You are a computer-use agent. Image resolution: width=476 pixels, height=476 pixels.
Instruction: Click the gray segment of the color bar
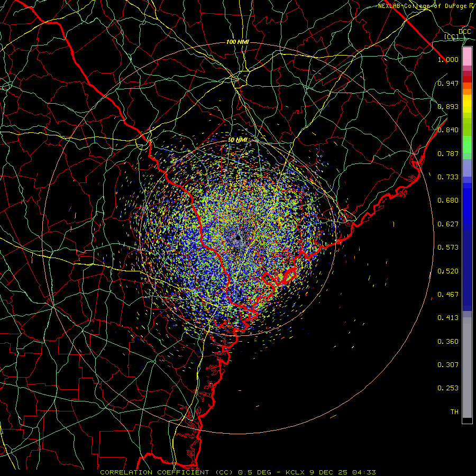coord(467,368)
